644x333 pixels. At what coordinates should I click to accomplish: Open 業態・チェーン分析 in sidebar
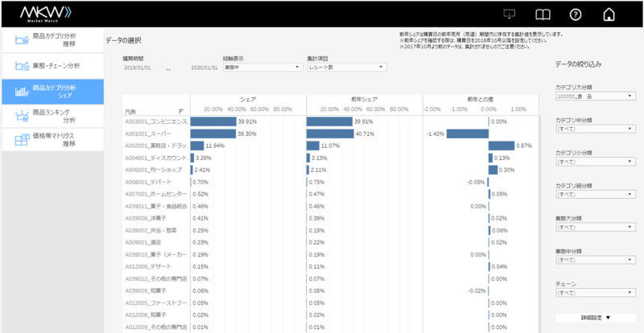point(52,65)
